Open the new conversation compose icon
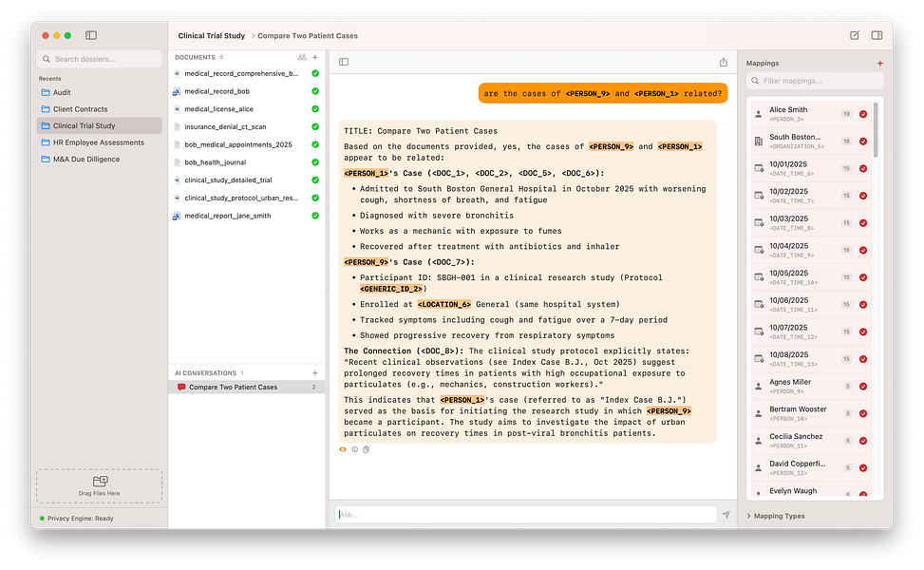 coord(854,35)
